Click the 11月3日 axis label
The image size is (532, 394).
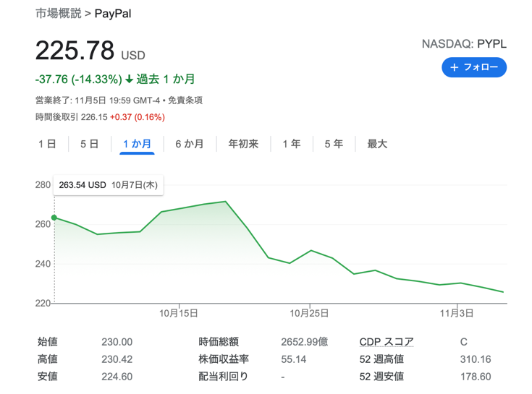pyautogui.click(x=457, y=313)
